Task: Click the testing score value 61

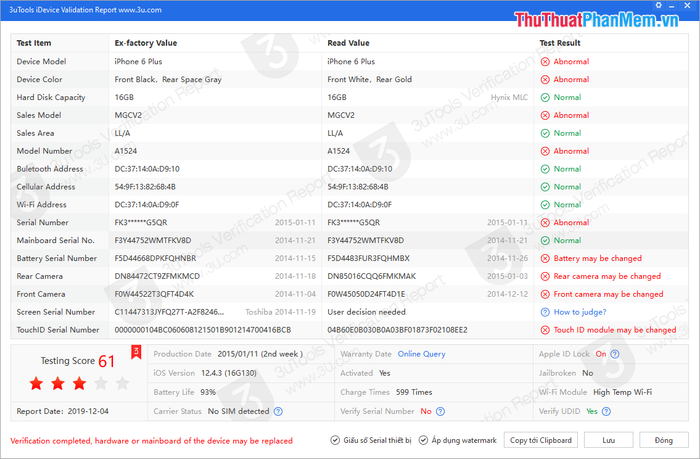Action: click(107, 361)
